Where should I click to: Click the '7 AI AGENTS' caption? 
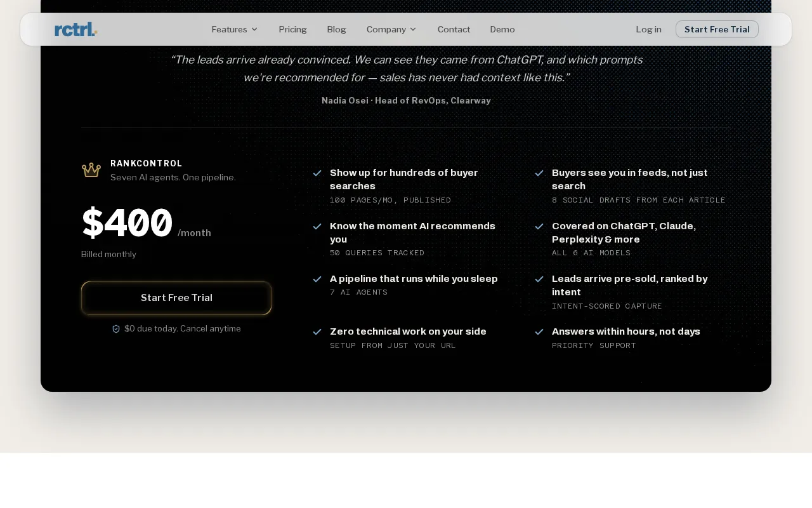(x=358, y=292)
